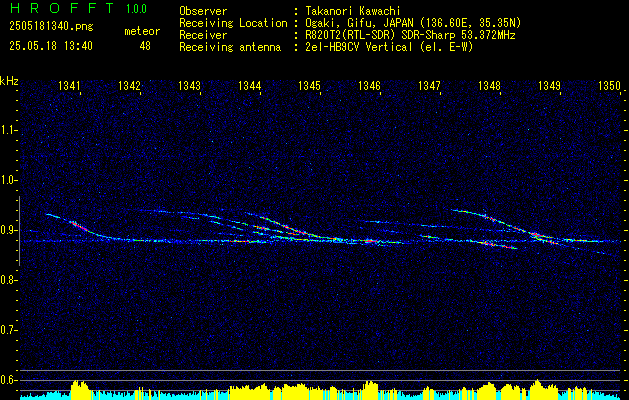Click the 1347 time axis marker
The width and height of the screenshot is (629, 400).
(429, 86)
